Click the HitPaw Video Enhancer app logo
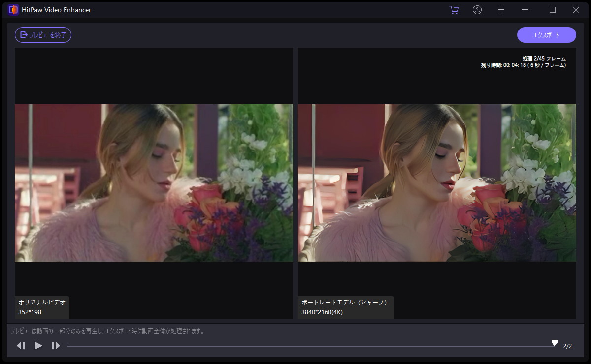 click(x=13, y=10)
